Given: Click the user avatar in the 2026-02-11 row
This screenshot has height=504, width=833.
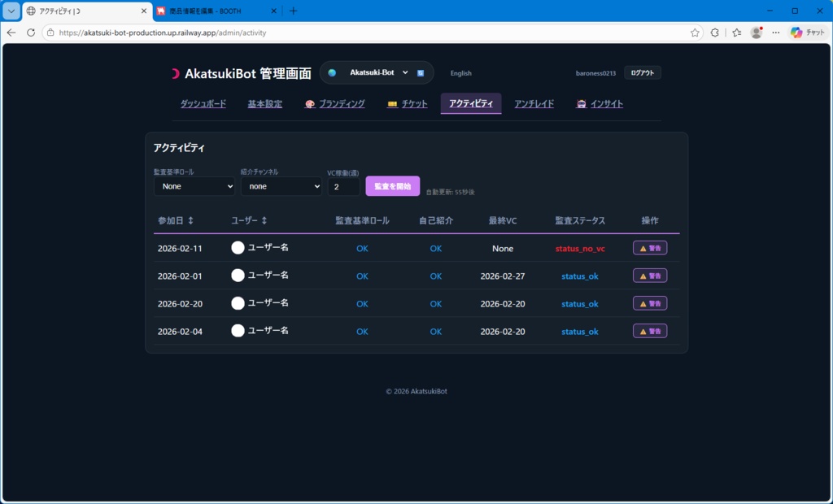Looking at the screenshot, I should tap(238, 248).
